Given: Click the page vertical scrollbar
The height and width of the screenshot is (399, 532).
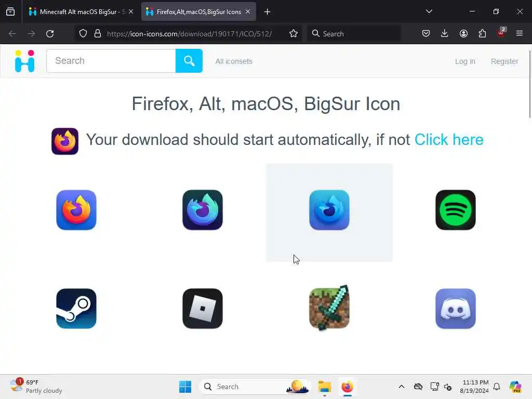Looking at the screenshot, I should pos(530,84).
